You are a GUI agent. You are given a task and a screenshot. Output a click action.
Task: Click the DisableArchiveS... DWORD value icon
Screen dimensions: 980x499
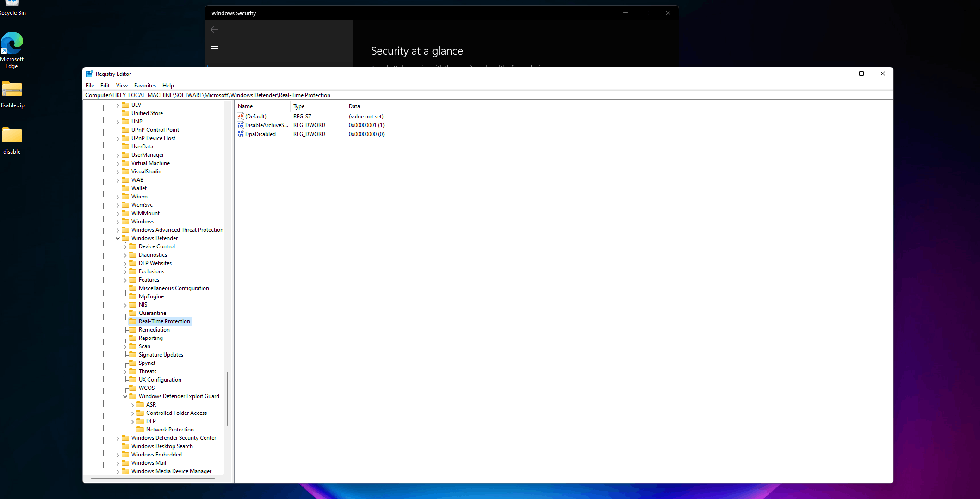[241, 125]
